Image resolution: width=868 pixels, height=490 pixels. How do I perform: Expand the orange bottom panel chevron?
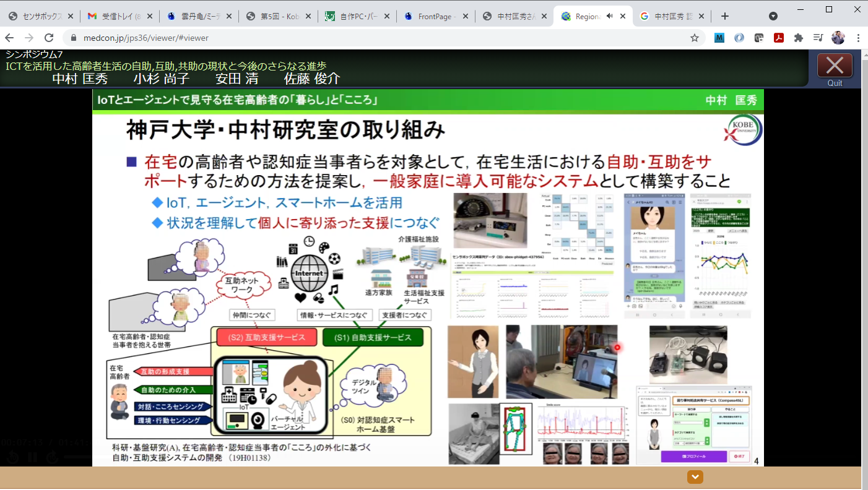click(x=695, y=477)
